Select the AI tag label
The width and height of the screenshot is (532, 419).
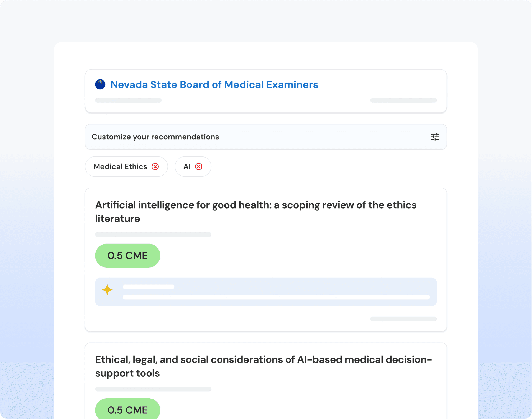[187, 167]
